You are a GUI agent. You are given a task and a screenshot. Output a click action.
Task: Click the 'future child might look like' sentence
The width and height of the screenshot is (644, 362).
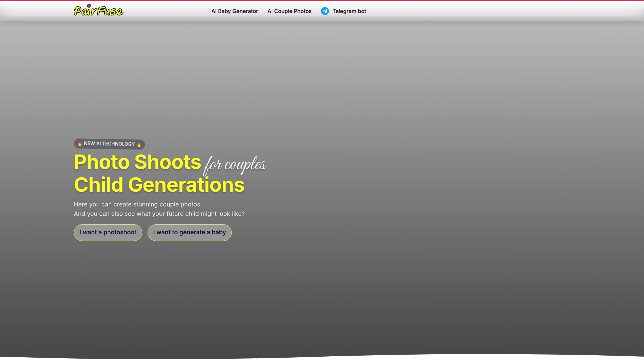159,214
